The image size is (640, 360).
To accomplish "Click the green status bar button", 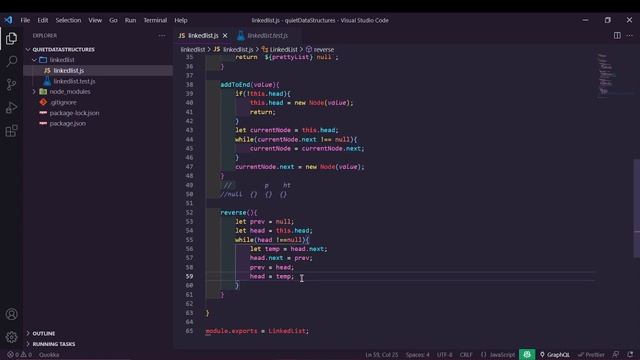I will point(527,354).
